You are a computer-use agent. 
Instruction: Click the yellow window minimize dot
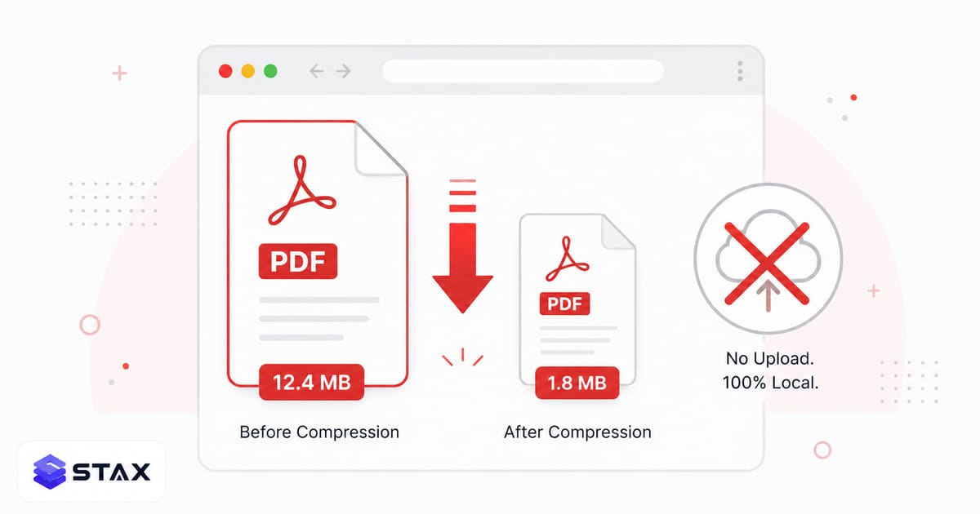pyautogui.click(x=247, y=71)
